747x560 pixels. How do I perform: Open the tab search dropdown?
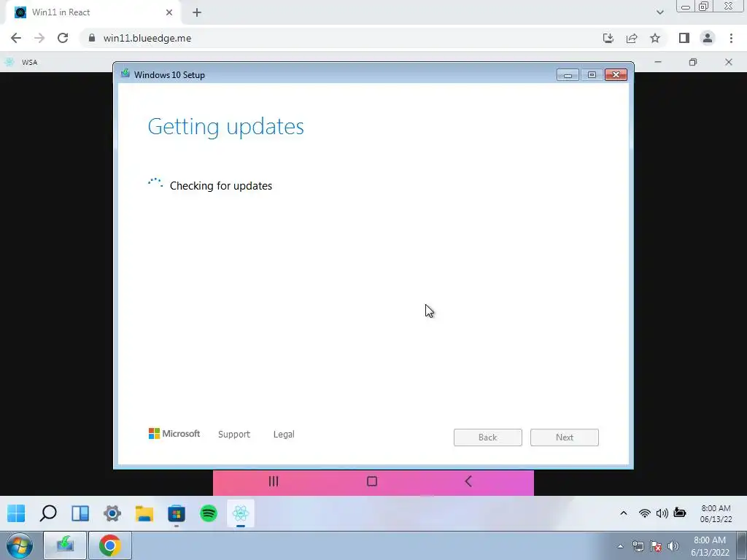(x=659, y=12)
